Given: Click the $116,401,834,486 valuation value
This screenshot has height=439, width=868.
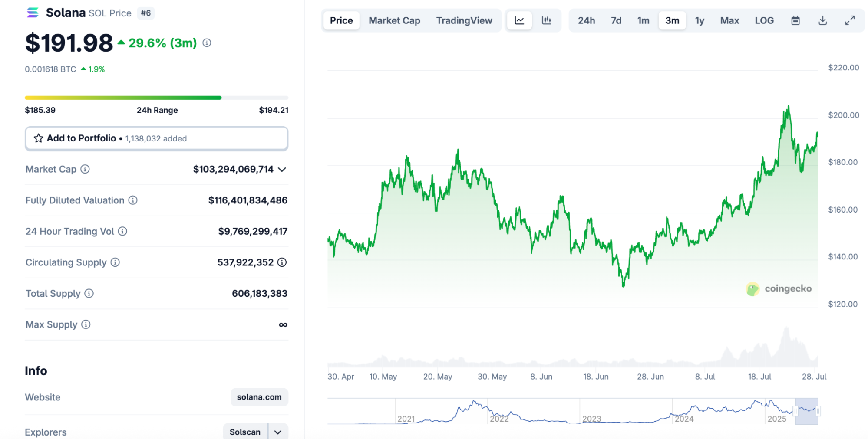Looking at the screenshot, I should 248,200.
